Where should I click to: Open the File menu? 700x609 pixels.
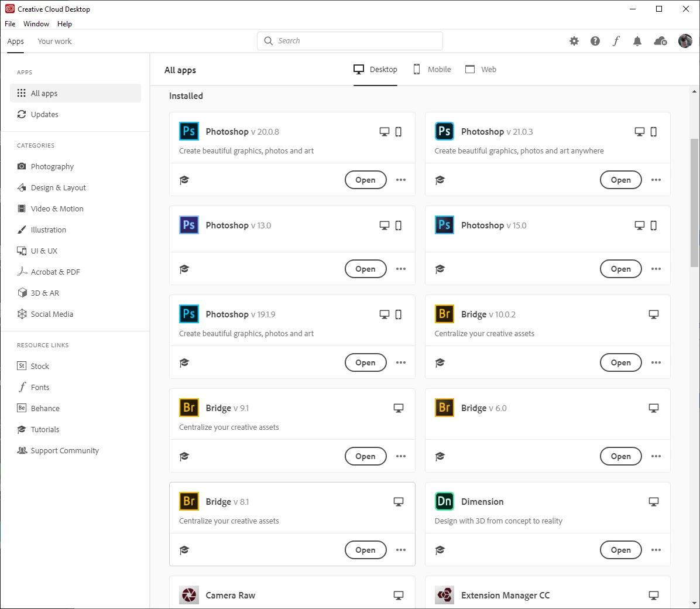10,23
